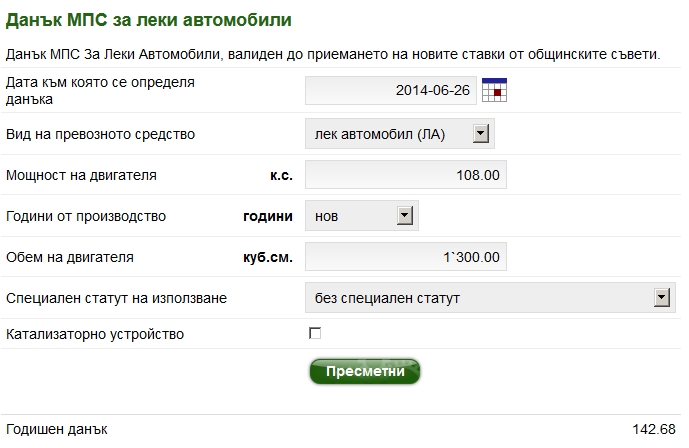Expand the vehicle type dropdown
The height and width of the screenshot is (448, 689).
(x=481, y=134)
